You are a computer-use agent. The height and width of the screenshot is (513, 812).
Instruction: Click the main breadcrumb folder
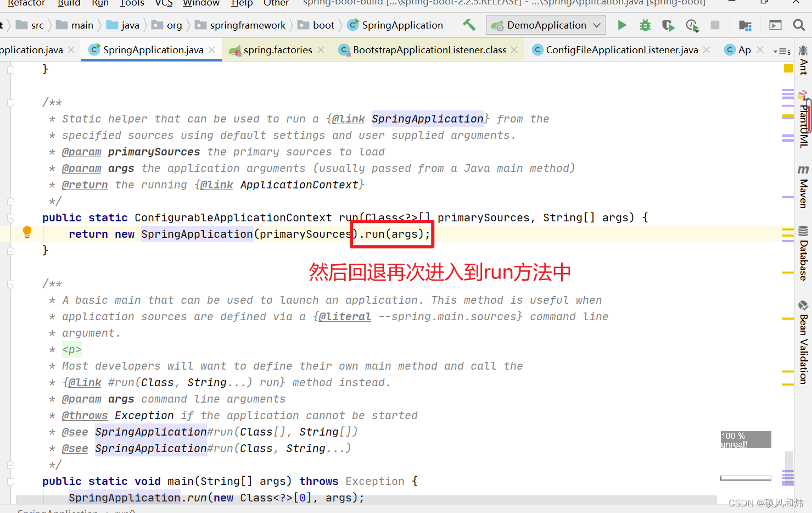pos(75,25)
